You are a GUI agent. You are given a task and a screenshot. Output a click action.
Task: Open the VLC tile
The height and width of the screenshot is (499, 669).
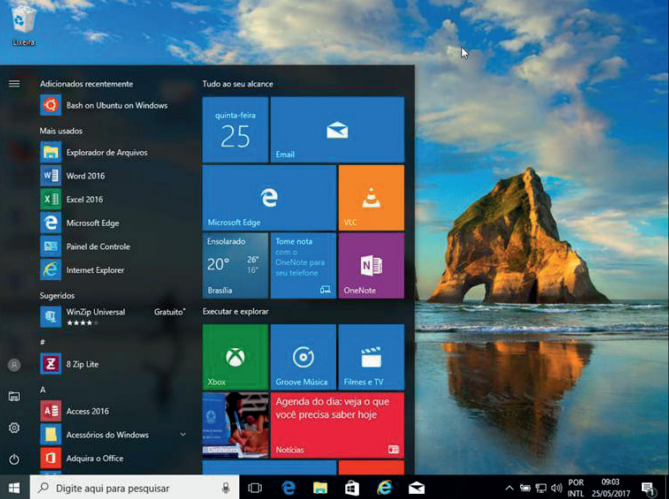(370, 197)
